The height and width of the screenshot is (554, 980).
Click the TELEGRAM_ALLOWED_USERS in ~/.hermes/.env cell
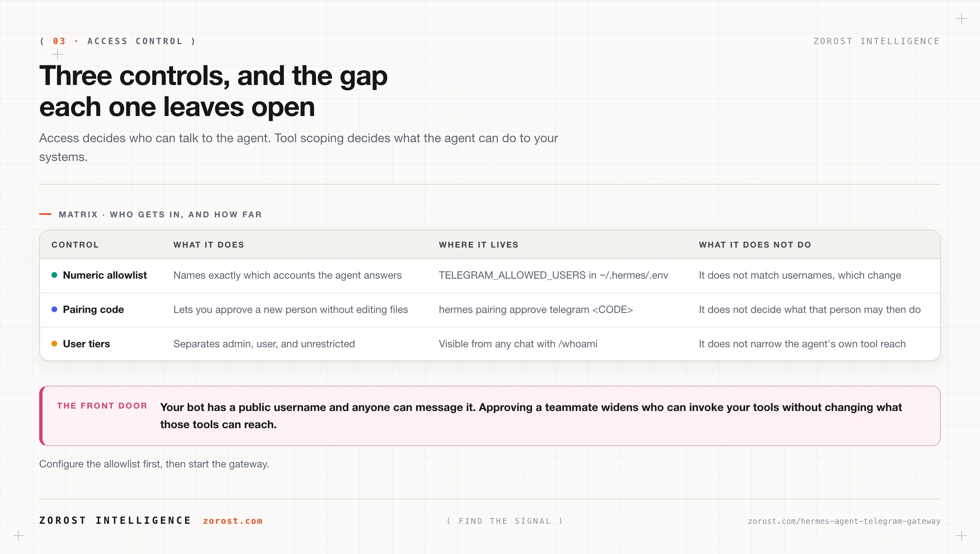pyautogui.click(x=553, y=275)
